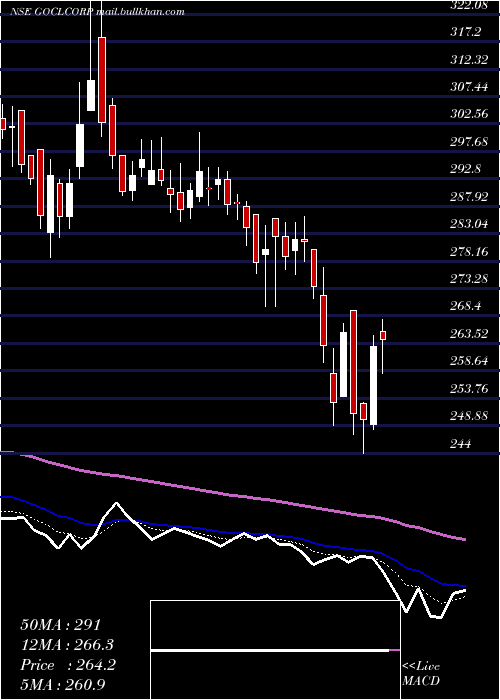Click the <<Live MACD label
Viewport: 500px width, 700px height.
click(x=421, y=674)
